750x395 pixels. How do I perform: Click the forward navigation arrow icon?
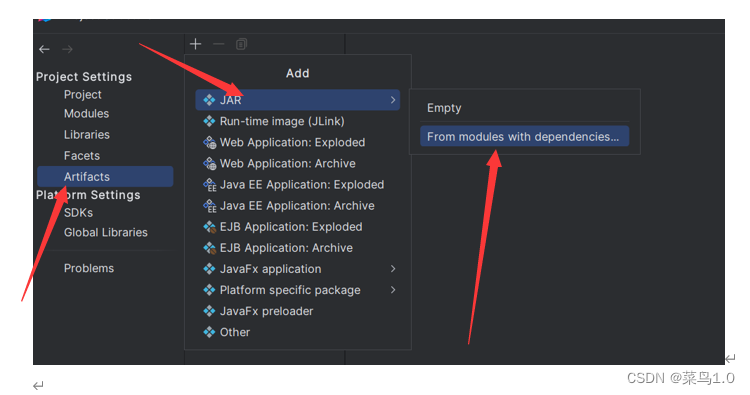[x=67, y=49]
